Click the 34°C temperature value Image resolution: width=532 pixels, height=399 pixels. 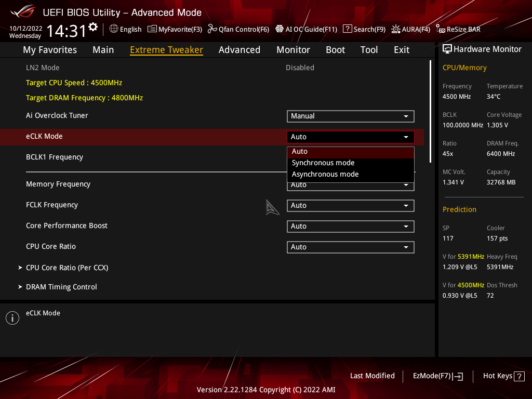coord(494,97)
